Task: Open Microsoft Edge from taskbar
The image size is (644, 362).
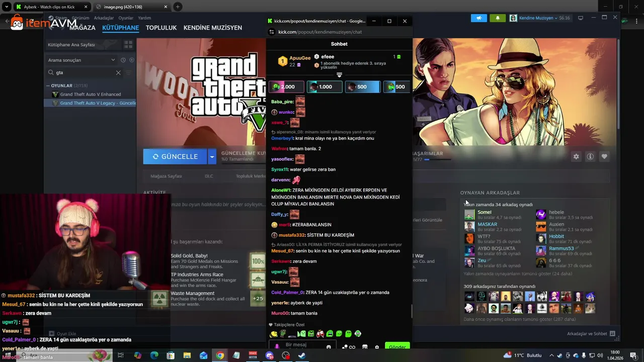Action: 154,355
